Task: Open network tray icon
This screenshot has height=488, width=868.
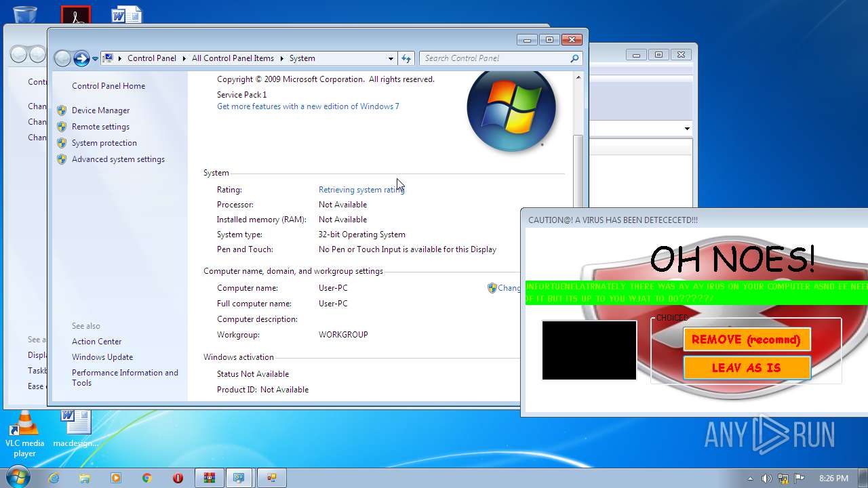Action: point(783,479)
